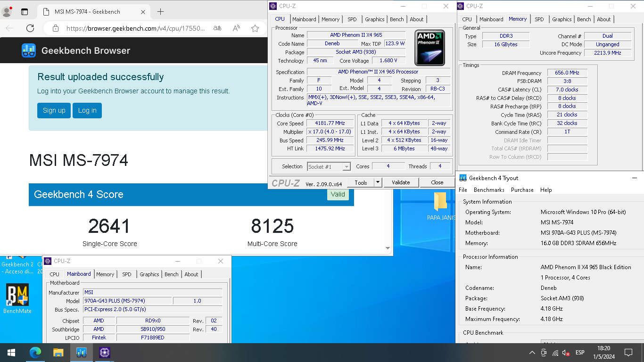The height and width of the screenshot is (362, 644).
Task: Click the DRAM Frequency value 656.0 MHz
Action: 567,73
